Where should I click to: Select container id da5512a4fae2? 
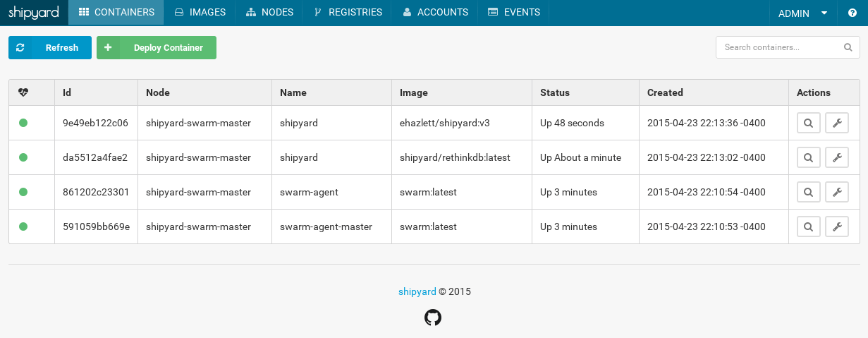[95, 157]
